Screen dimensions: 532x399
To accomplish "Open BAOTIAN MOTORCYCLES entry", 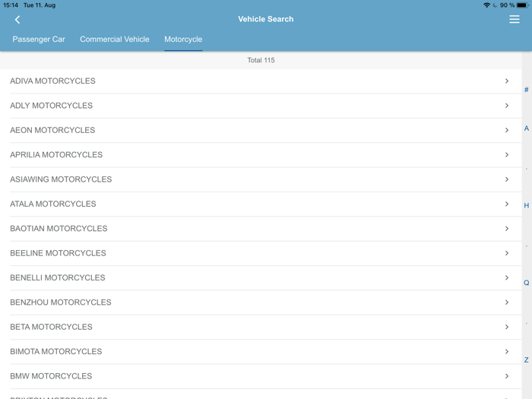I will pos(261,229).
